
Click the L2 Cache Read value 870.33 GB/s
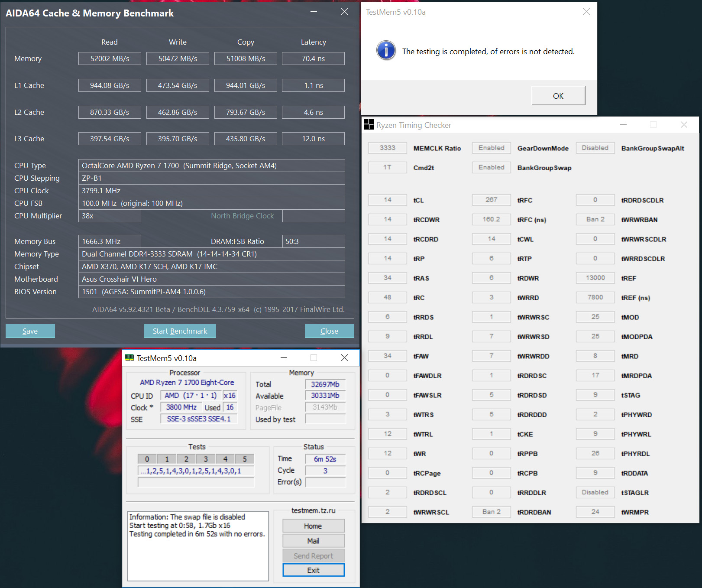click(x=110, y=112)
